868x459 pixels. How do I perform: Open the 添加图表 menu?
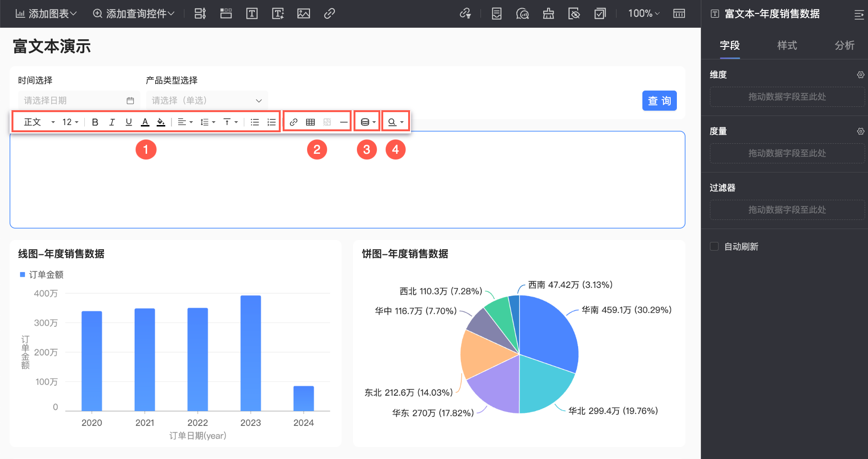coord(46,13)
